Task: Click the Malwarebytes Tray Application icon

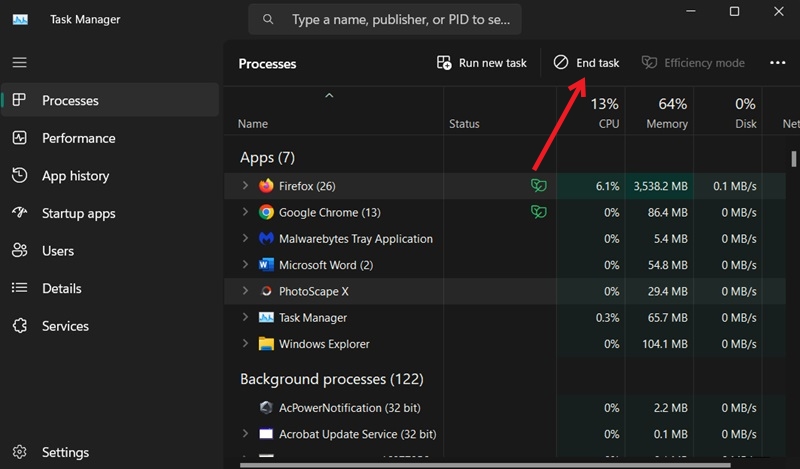Action: (x=266, y=238)
